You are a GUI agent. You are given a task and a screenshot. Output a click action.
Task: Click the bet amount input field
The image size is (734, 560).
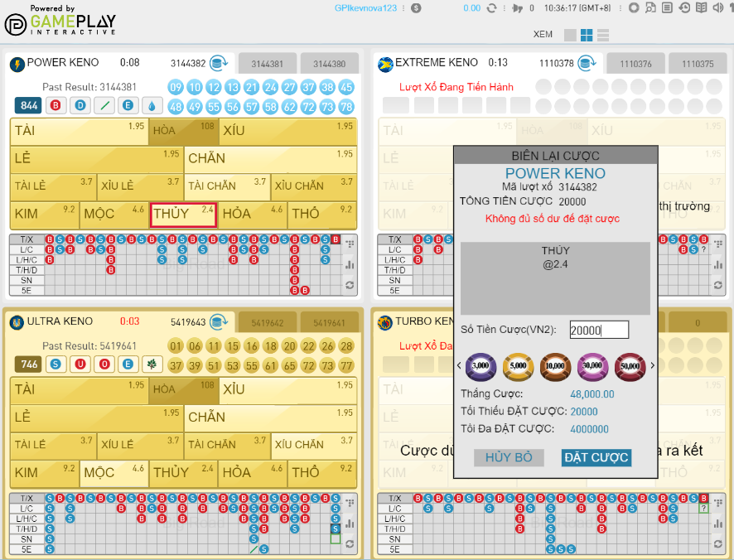pos(599,330)
